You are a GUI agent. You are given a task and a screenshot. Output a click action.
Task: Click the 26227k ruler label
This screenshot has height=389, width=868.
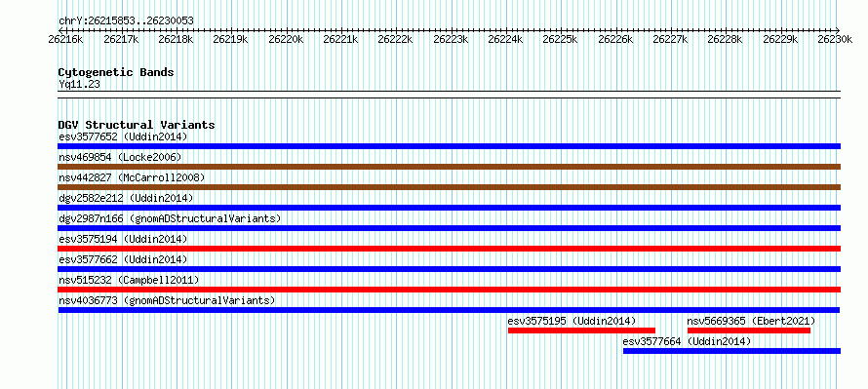tap(670, 39)
